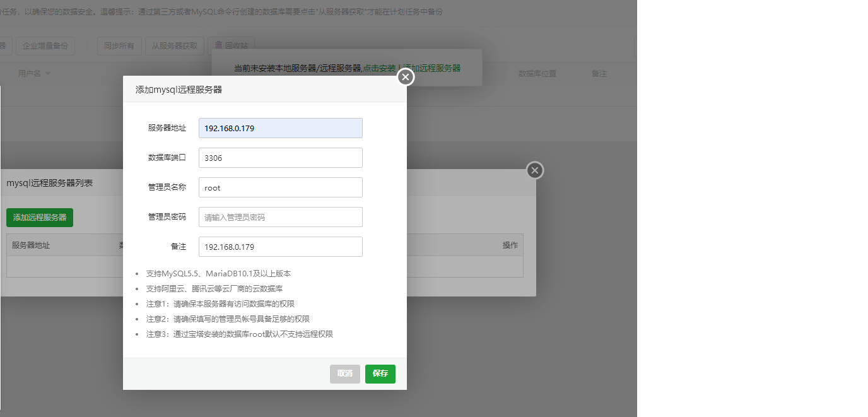Edit the 管理员名称 field showing root
Screen dimensions: 868x417
click(281, 187)
